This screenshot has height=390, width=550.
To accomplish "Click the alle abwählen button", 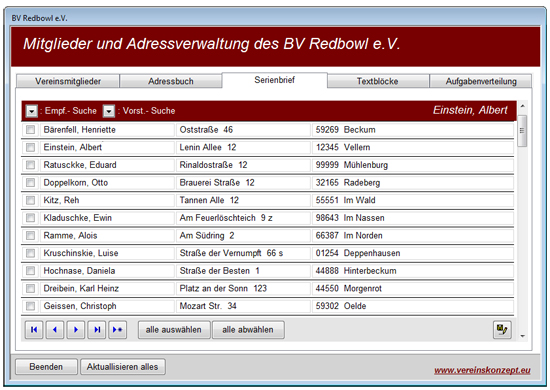I will pos(248,330).
